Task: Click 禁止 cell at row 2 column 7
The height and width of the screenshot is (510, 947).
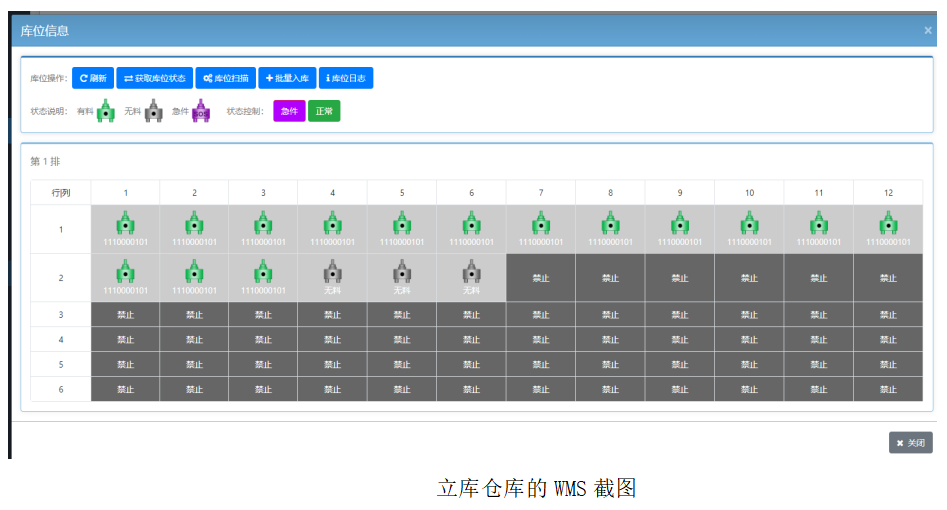Action: coord(540,278)
